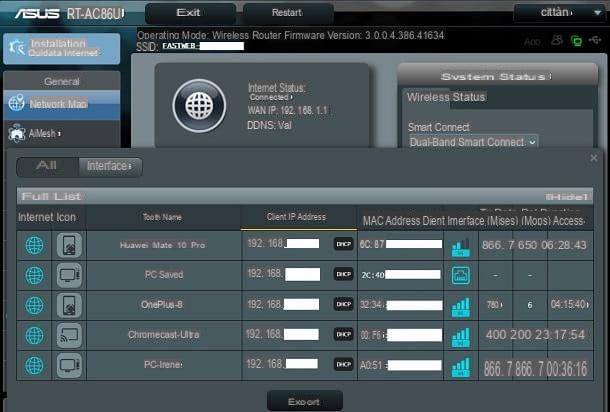This screenshot has height=412, width=610.
Task: Click the Hide link in the Full List header
Action: 566,197
